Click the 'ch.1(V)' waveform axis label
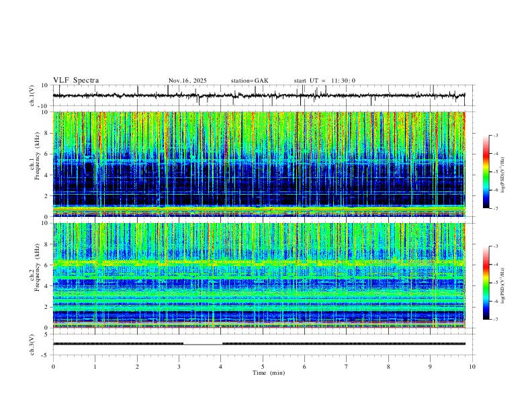The width and height of the screenshot is (532, 411). [32, 95]
